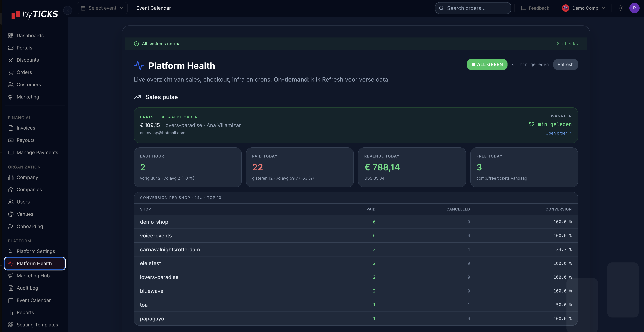Click the Invoices document icon

[x=11, y=128]
